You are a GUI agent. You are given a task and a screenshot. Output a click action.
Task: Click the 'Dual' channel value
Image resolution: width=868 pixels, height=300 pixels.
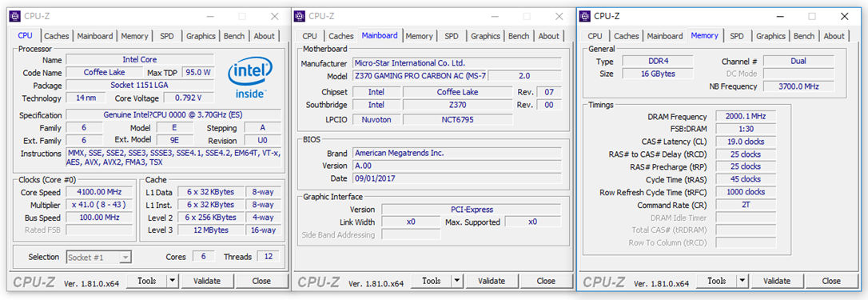point(798,61)
